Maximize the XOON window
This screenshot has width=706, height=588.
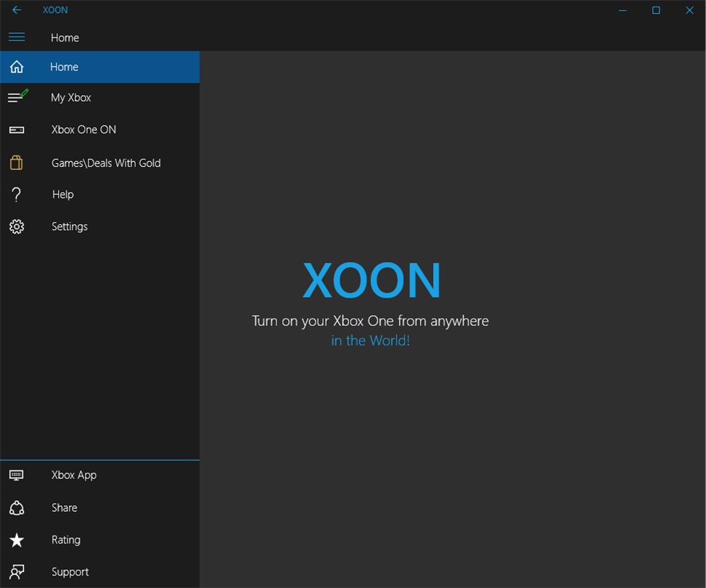tap(656, 10)
